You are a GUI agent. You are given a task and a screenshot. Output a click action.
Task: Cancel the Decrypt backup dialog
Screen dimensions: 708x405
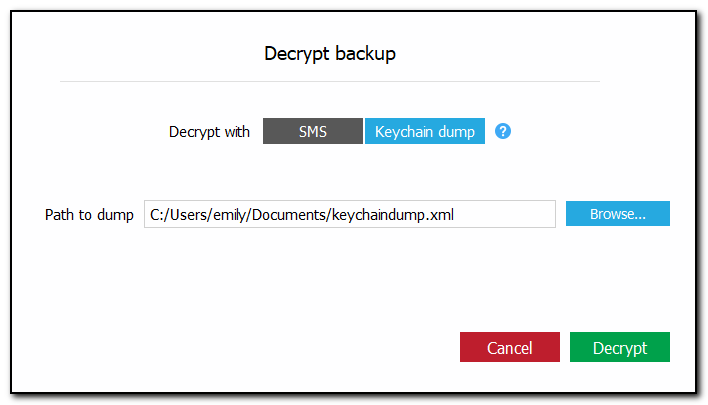[x=509, y=348]
